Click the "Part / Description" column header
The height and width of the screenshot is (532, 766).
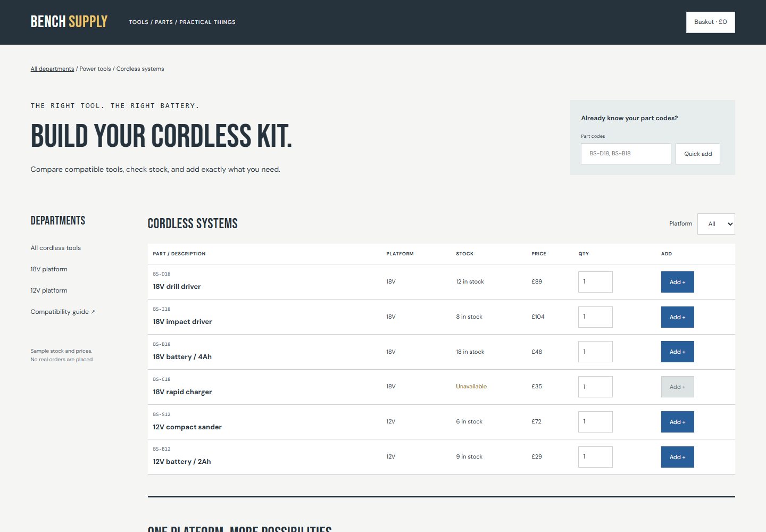(x=179, y=254)
